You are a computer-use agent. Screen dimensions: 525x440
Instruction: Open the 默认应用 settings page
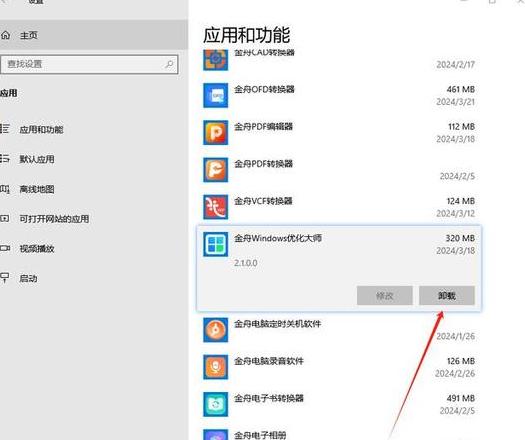37,159
